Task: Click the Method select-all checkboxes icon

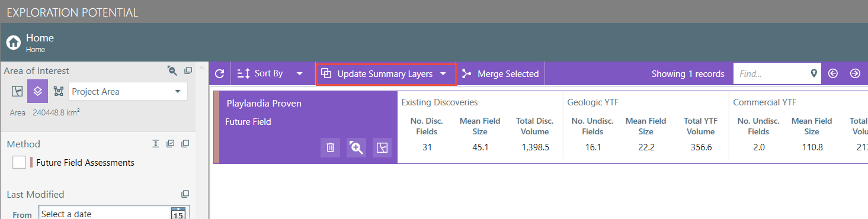Action: pyautogui.click(x=171, y=144)
